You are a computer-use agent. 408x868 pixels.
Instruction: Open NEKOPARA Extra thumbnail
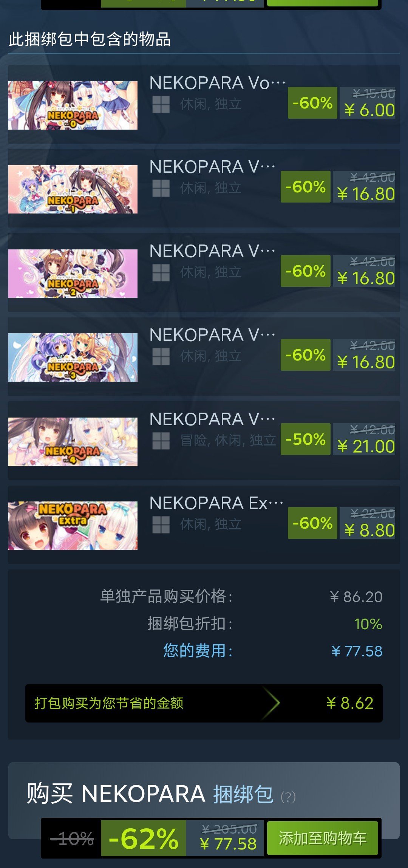tap(73, 526)
